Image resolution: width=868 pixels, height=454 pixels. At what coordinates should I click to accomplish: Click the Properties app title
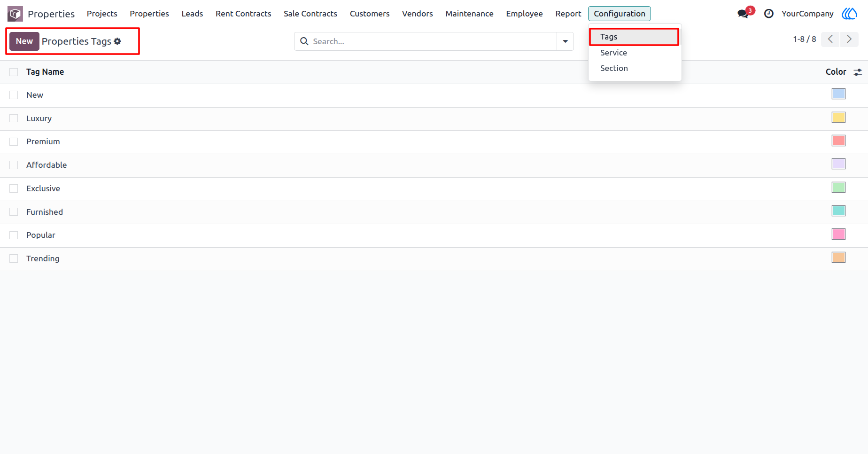point(51,14)
